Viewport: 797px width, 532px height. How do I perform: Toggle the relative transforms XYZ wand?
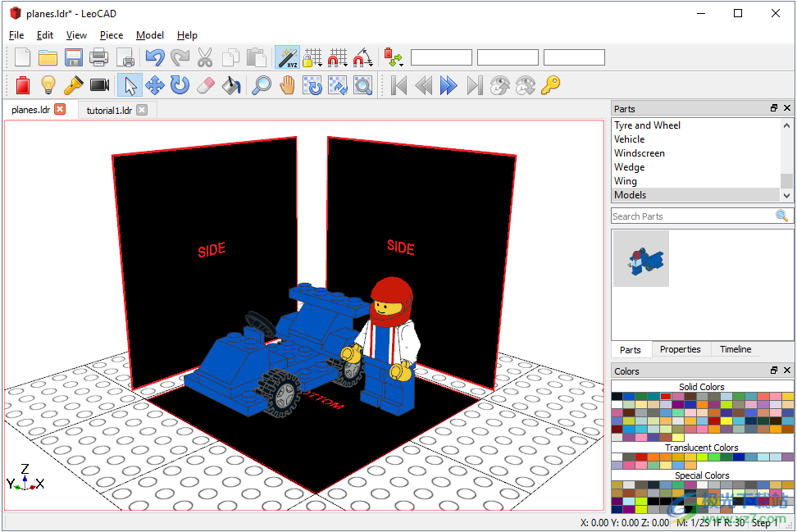[x=287, y=57]
